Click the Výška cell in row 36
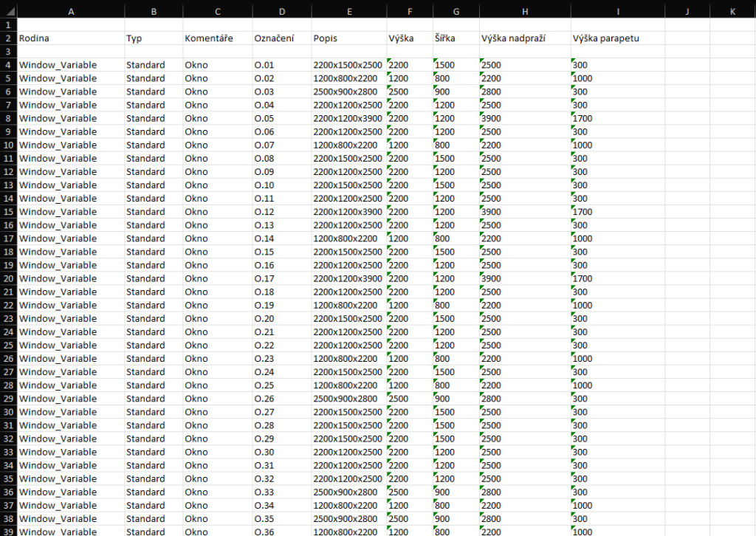 [409, 492]
